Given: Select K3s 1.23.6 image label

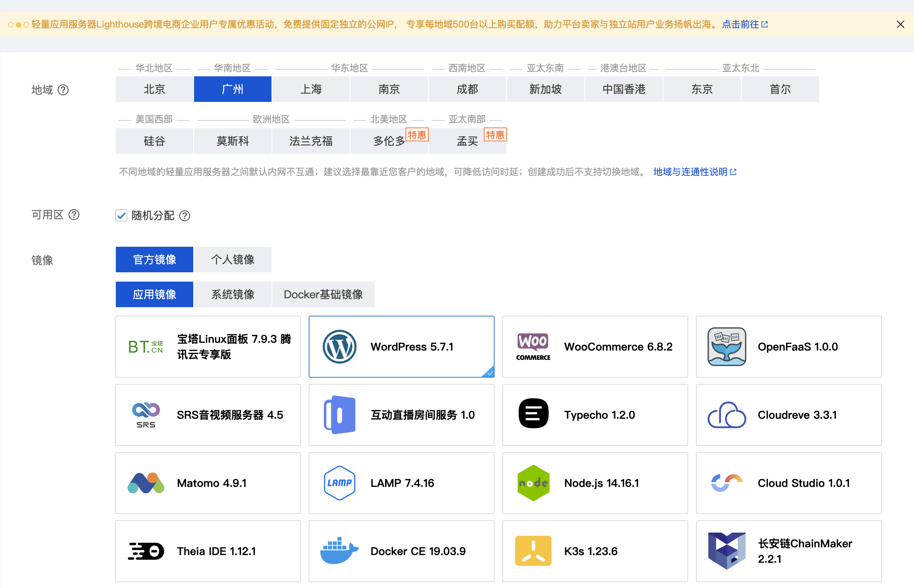Looking at the screenshot, I should point(591,551).
